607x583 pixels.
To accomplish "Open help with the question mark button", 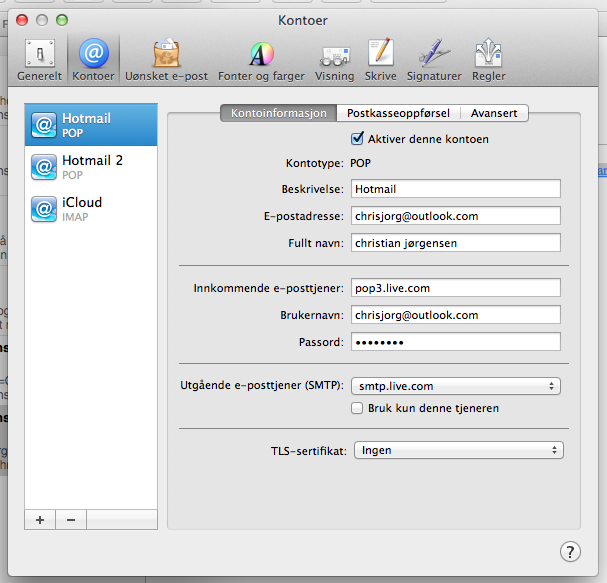I will pyautogui.click(x=570, y=551).
